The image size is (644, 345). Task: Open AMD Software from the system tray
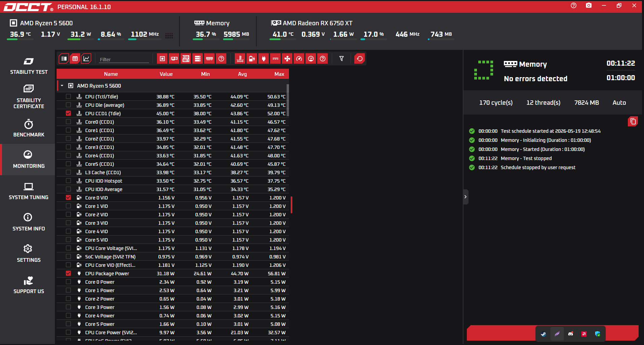(x=584, y=334)
